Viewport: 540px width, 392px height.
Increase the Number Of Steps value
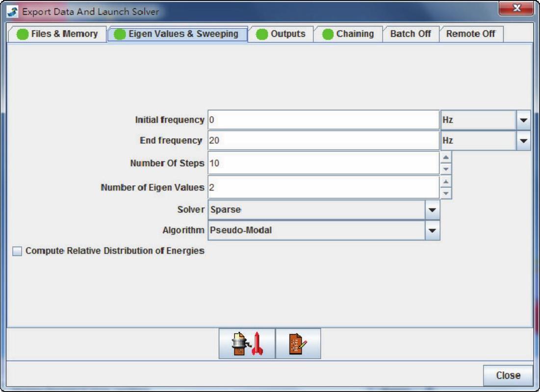[x=445, y=157]
